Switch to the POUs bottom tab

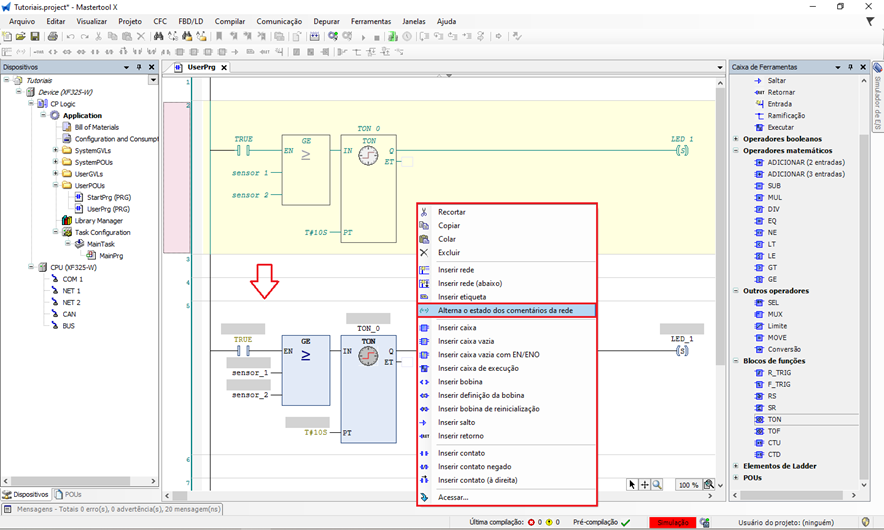point(69,494)
